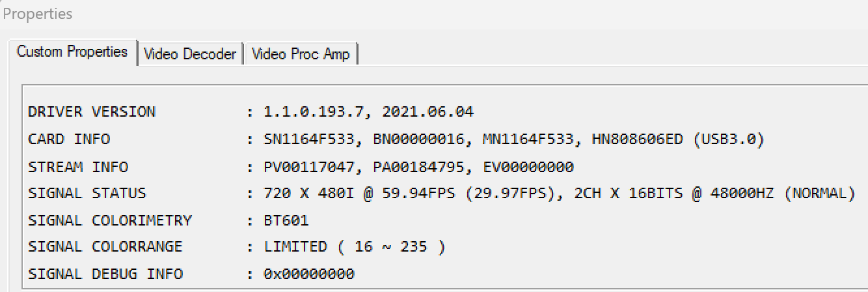Select the LIMITED ( 16 ~ 235 ) value
Image resolution: width=868 pixels, height=292 pixels.
coord(355,247)
